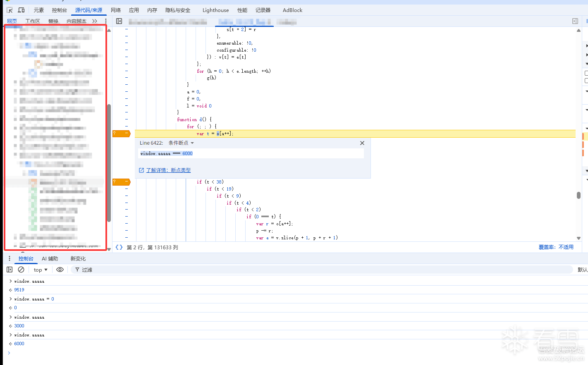The height and width of the screenshot is (365, 588).
Task: Open the AdBlock tab
Action: [x=292, y=10]
